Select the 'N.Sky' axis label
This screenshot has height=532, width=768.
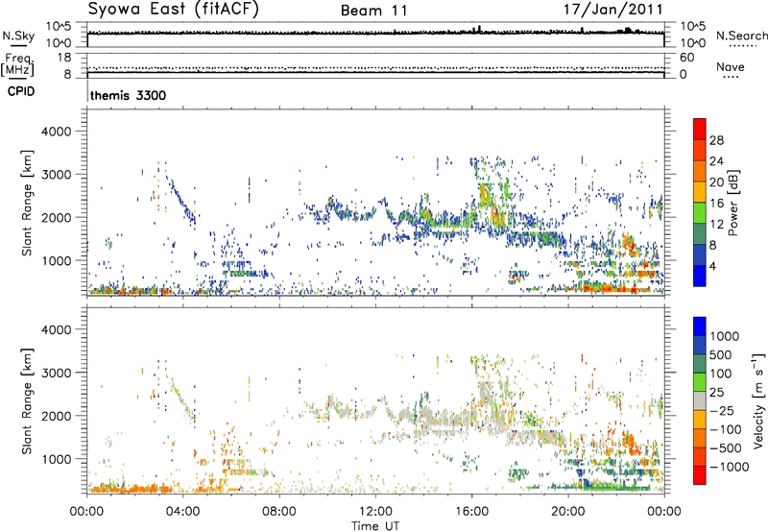point(18,36)
